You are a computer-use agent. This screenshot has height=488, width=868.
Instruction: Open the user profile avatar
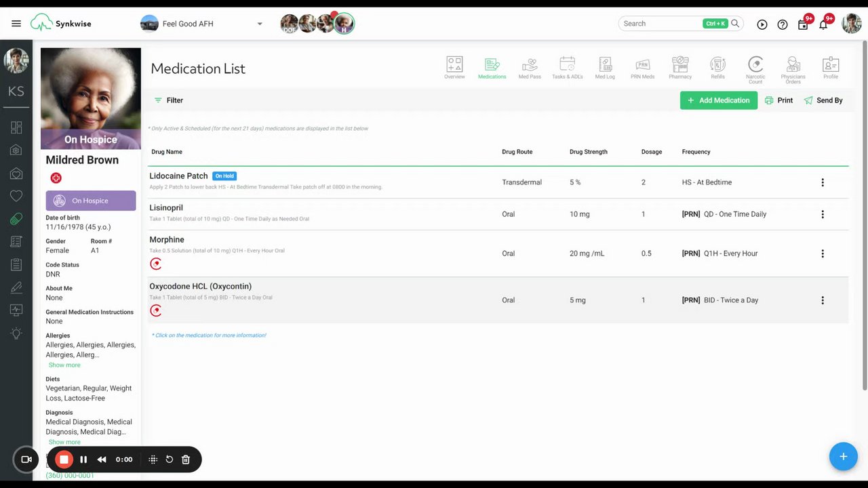point(852,24)
